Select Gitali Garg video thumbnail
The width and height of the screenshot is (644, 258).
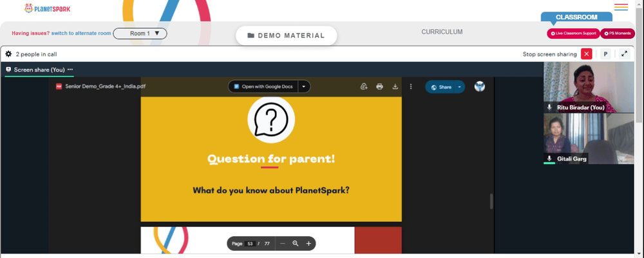click(x=589, y=139)
